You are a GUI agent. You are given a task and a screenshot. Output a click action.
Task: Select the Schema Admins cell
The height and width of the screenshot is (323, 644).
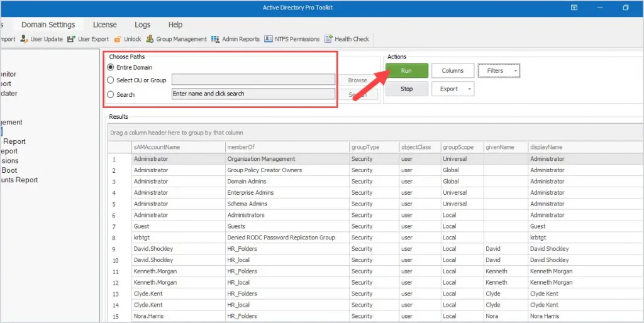point(287,204)
